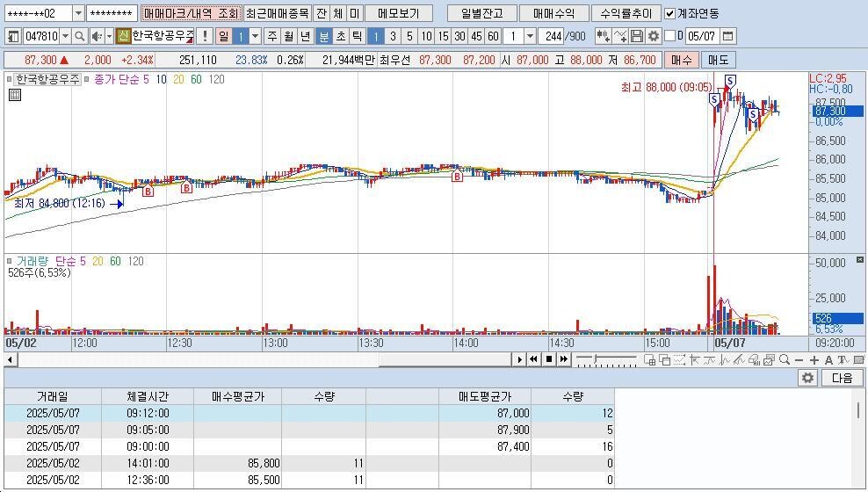This screenshot has height=492, width=868.
Task: Select the 분 minute chart toggle
Action: pyautogui.click(x=324, y=36)
